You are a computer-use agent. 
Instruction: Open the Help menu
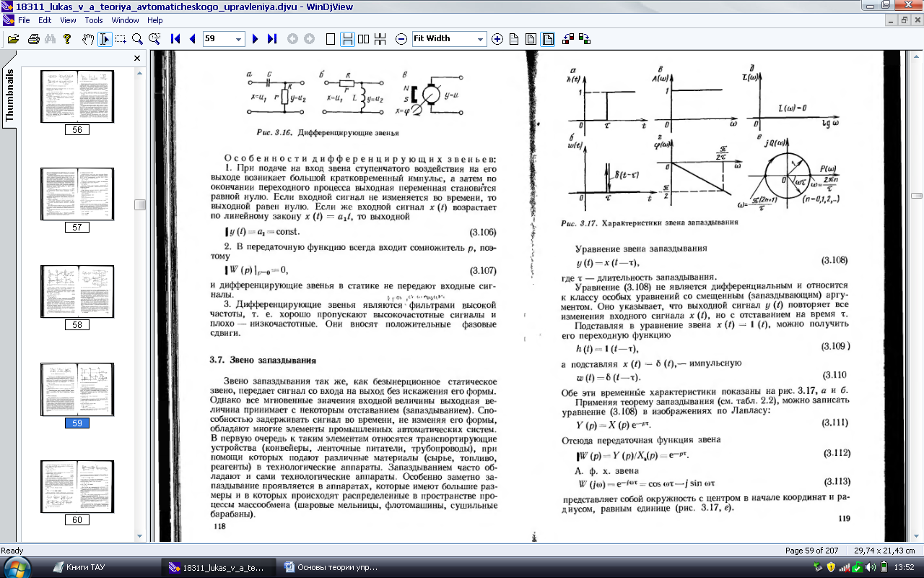click(155, 20)
